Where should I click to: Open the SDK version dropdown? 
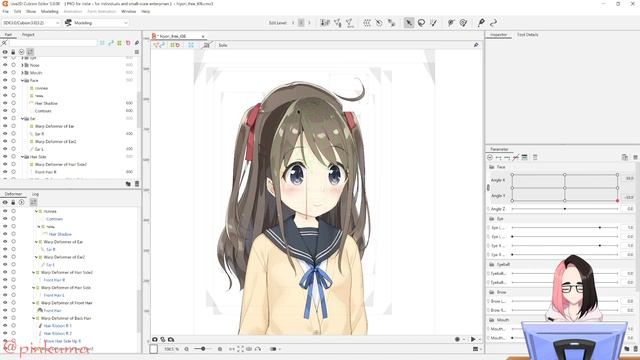(31, 23)
